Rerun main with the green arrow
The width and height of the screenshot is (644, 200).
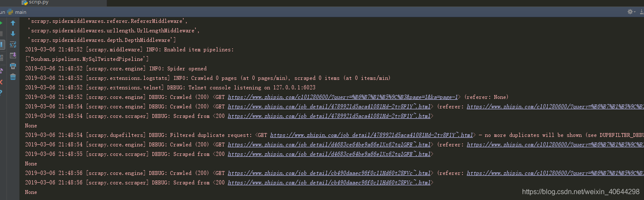(x=1, y=23)
